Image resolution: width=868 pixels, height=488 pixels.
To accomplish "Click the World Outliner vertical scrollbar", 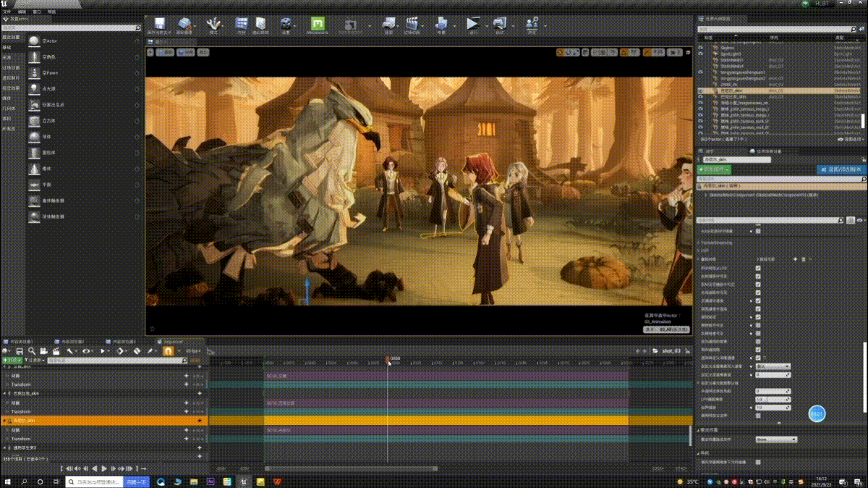I will tap(863, 121).
